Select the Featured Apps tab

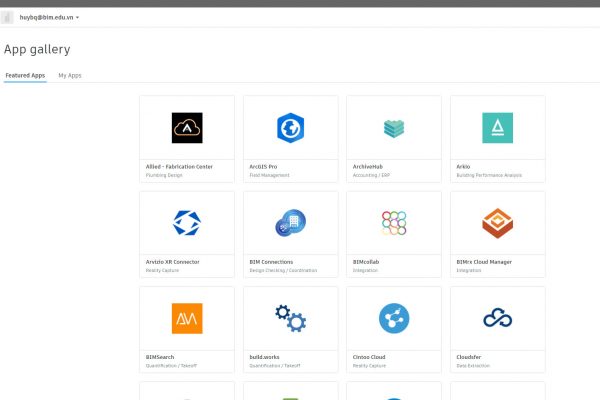pos(25,75)
